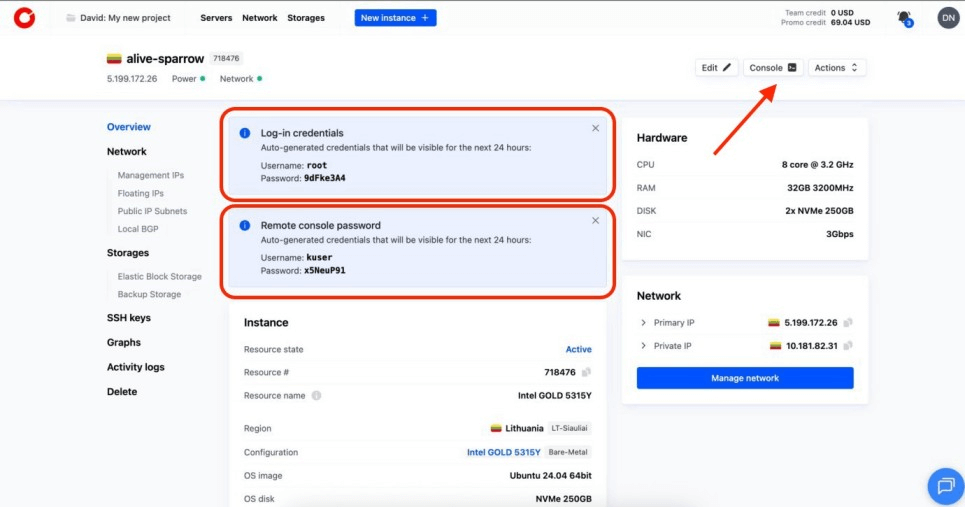
Task: Open the chat support bubble icon
Action: [944, 486]
